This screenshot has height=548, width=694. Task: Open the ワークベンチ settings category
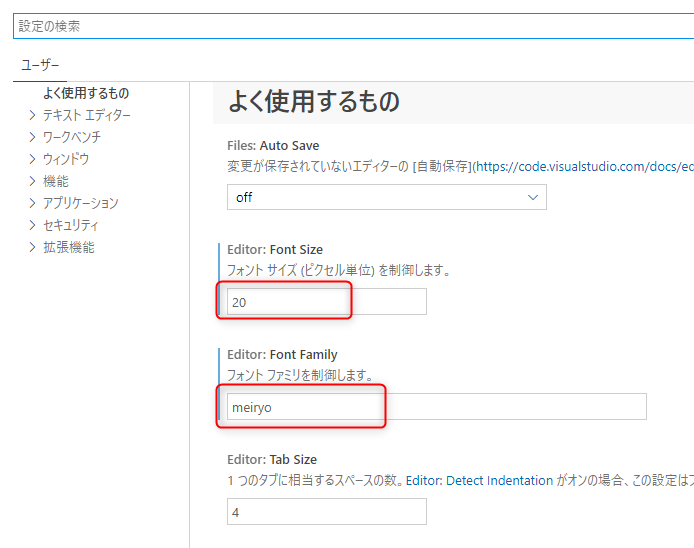[x=71, y=137]
